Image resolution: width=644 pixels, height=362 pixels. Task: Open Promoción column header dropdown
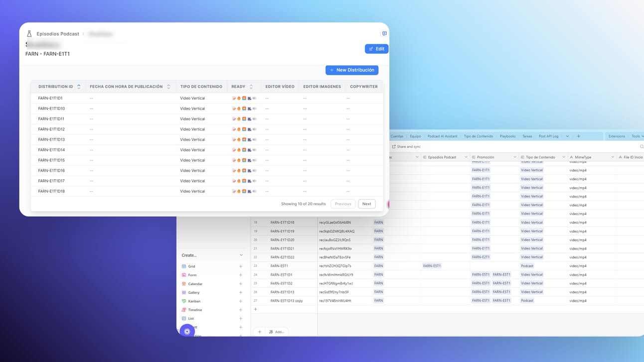pos(515,157)
